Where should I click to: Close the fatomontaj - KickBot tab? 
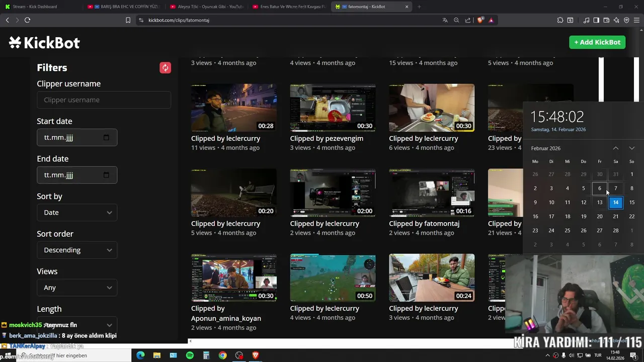[407, 7]
